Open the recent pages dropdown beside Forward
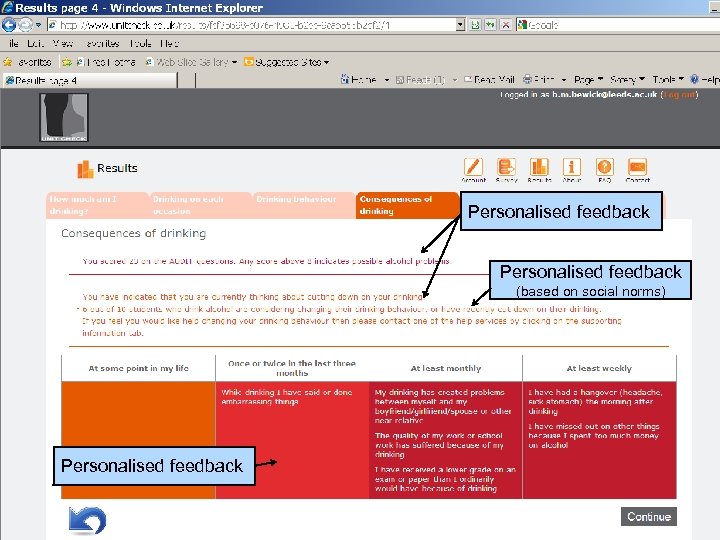The width and height of the screenshot is (720, 540). (39, 25)
